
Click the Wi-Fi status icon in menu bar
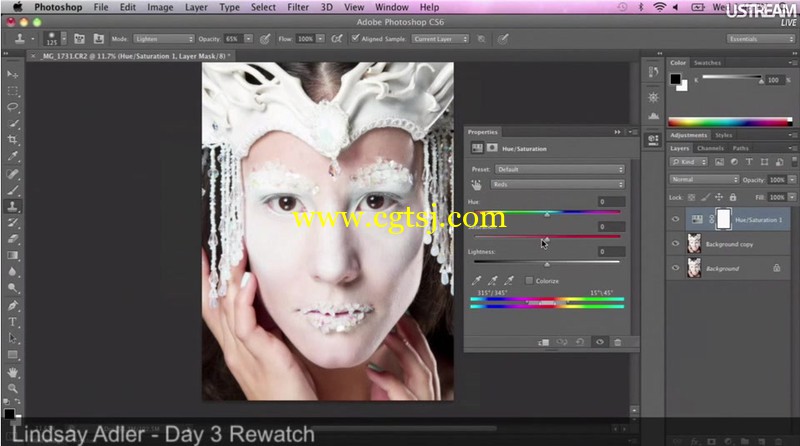(x=659, y=7)
